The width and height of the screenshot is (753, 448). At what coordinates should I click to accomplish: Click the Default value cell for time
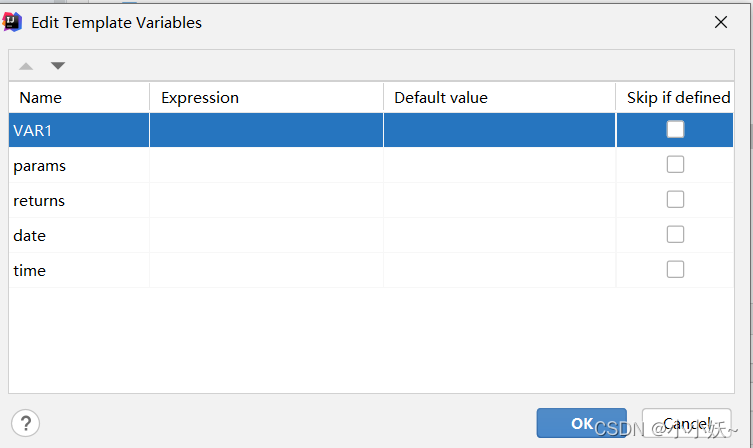(498, 271)
